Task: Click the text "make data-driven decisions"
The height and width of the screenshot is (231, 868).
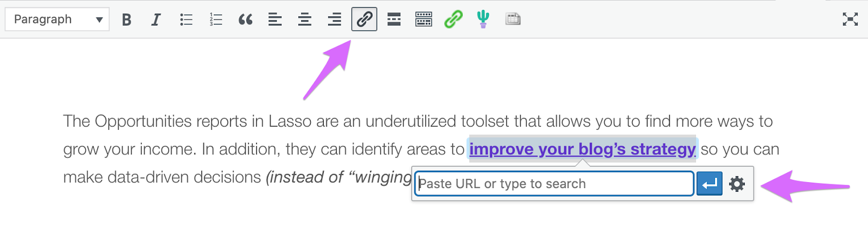Action: 162,177
